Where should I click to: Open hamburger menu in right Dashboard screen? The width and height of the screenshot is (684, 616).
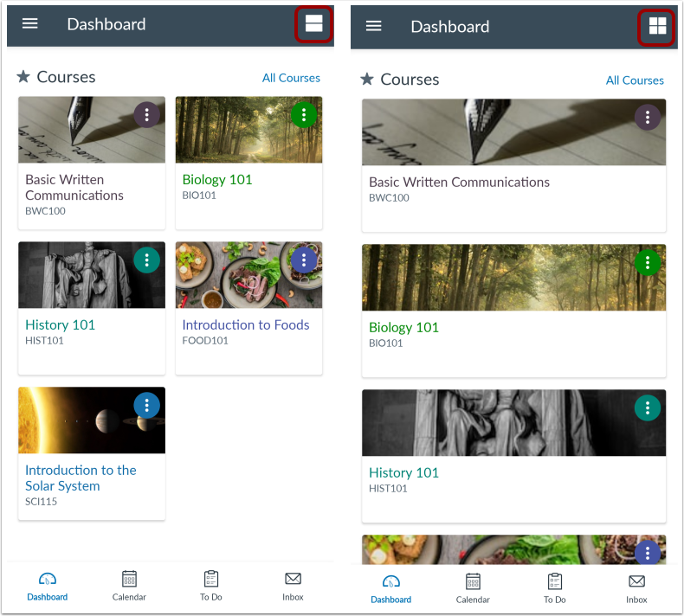(x=373, y=26)
